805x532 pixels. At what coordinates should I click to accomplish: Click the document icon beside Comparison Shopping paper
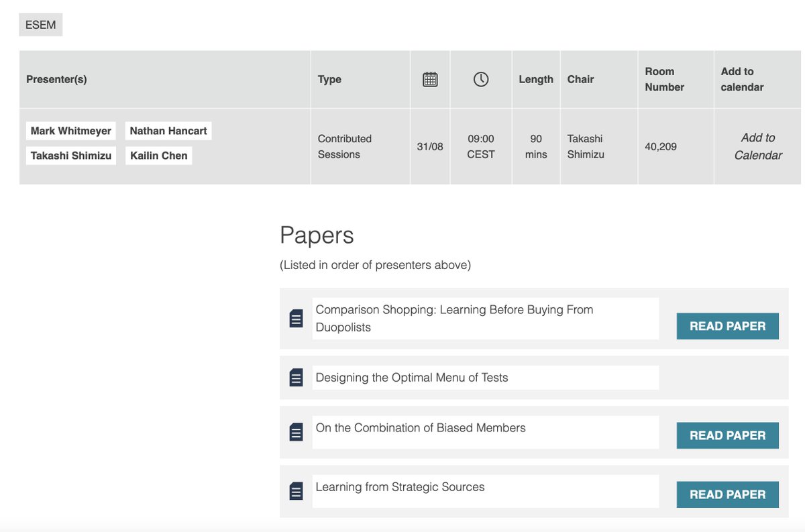tap(296, 319)
